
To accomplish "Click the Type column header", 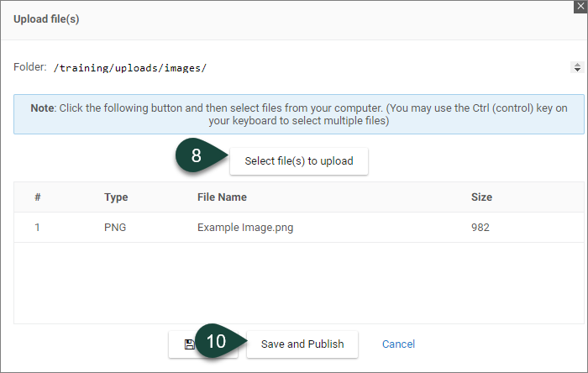I will click(x=116, y=197).
